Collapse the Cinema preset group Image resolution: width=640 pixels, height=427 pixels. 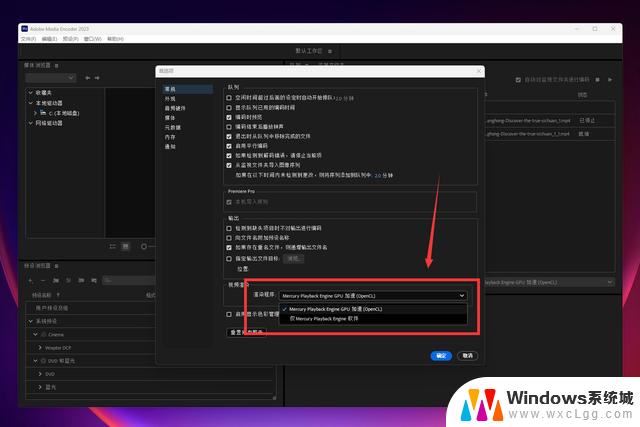click(x=36, y=334)
